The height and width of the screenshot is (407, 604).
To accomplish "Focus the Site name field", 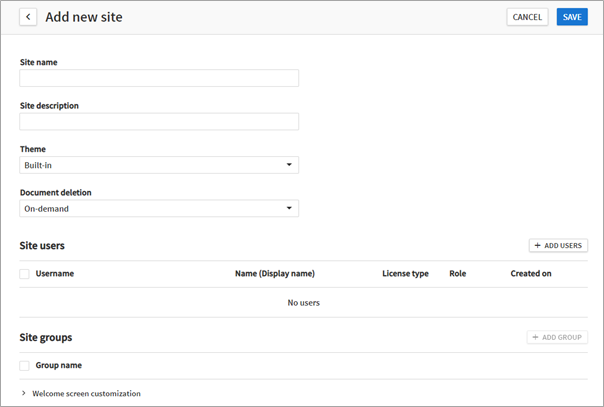I will [x=159, y=78].
